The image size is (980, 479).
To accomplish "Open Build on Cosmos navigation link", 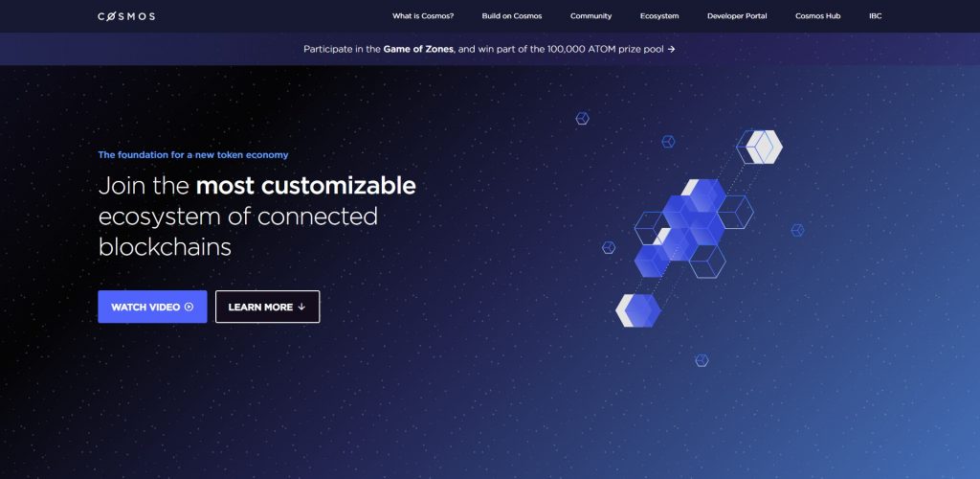I will (x=512, y=16).
